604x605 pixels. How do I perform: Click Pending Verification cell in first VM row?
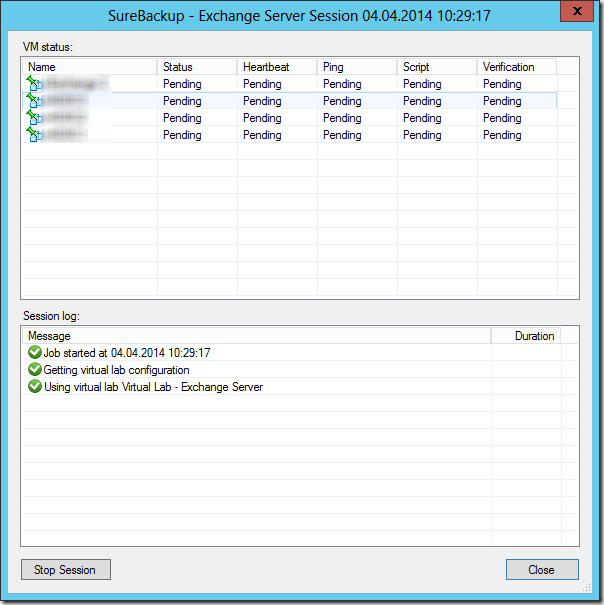[502, 84]
